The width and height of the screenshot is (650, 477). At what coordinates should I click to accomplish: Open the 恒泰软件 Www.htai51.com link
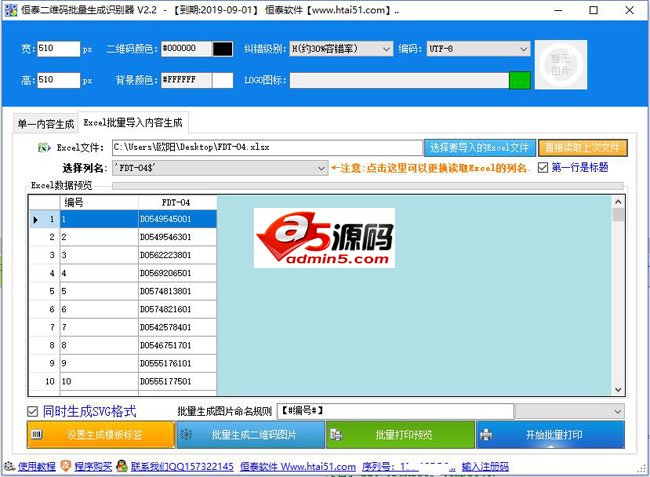pos(298,467)
